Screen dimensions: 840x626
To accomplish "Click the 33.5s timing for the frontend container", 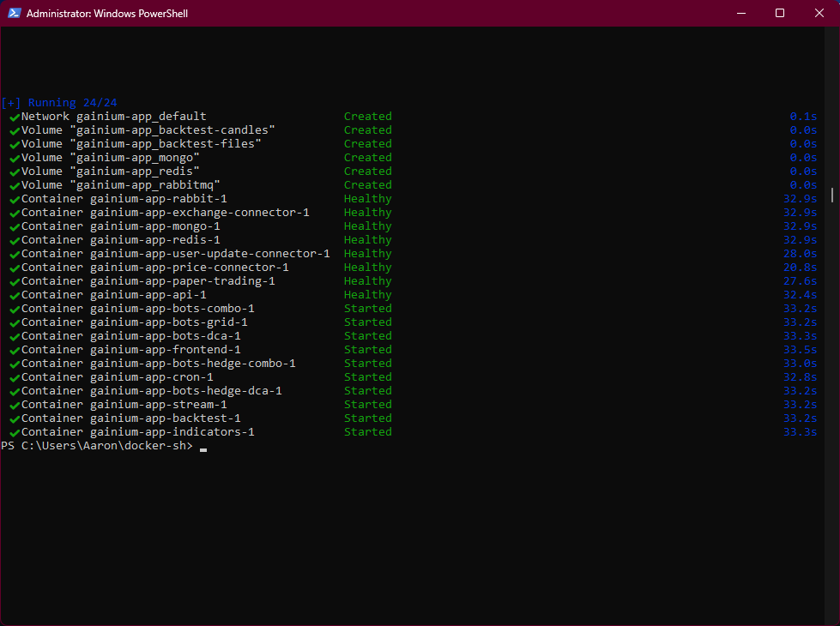I will coord(800,350).
